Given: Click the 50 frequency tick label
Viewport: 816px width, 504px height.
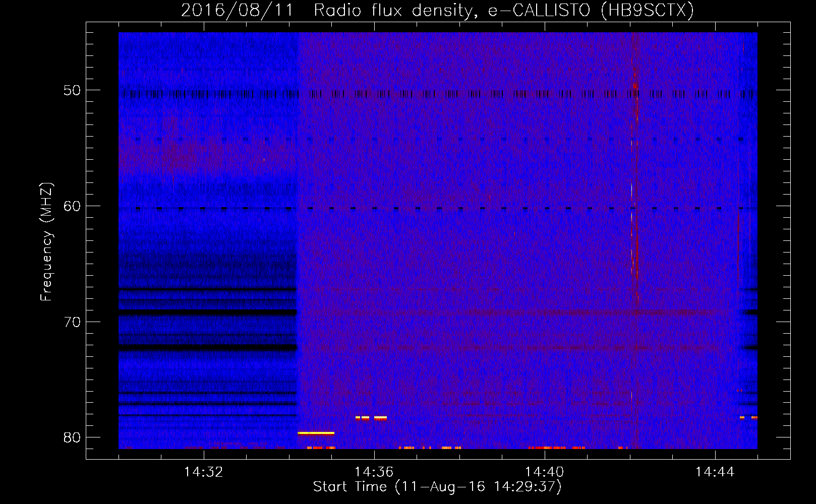Looking at the screenshot, I should coord(72,90).
